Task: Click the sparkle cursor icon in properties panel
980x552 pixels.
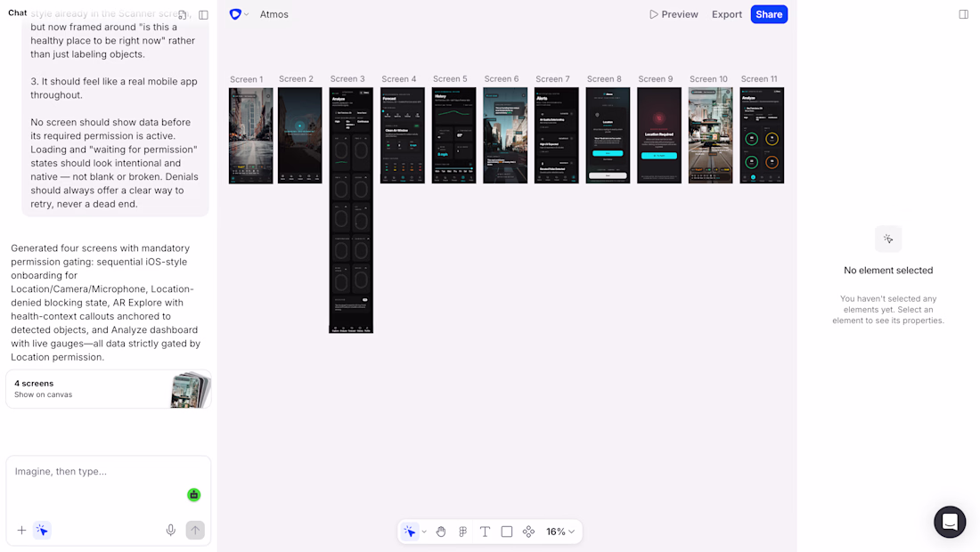Action: coord(888,239)
